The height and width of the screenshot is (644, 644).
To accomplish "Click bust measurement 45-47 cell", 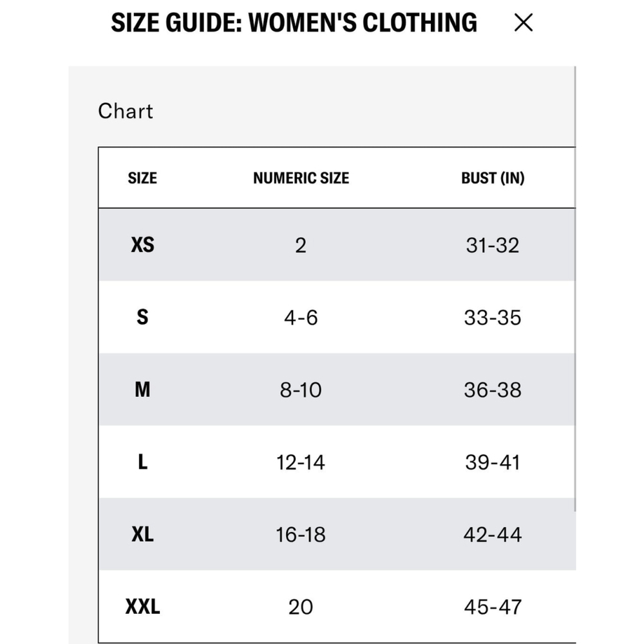I will [493, 607].
